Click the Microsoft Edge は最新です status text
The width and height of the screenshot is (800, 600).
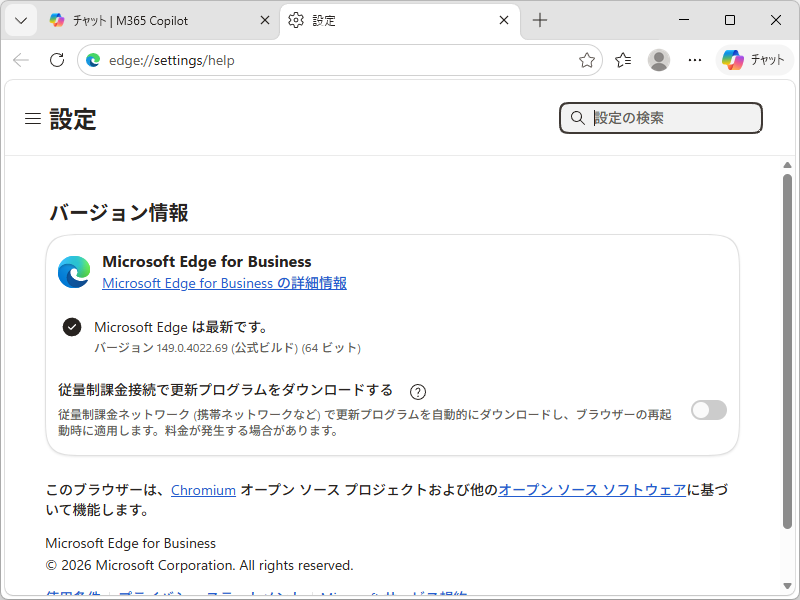181,327
